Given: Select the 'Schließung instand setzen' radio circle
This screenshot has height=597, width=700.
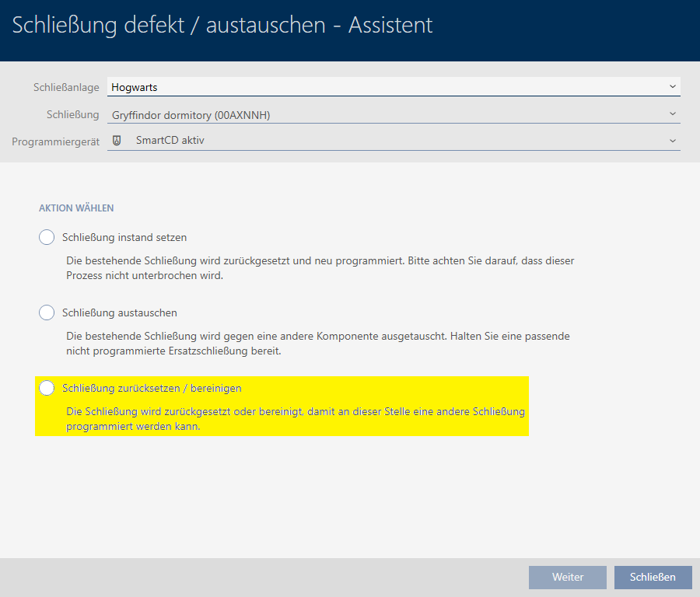Looking at the screenshot, I should (x=47, y=237).
